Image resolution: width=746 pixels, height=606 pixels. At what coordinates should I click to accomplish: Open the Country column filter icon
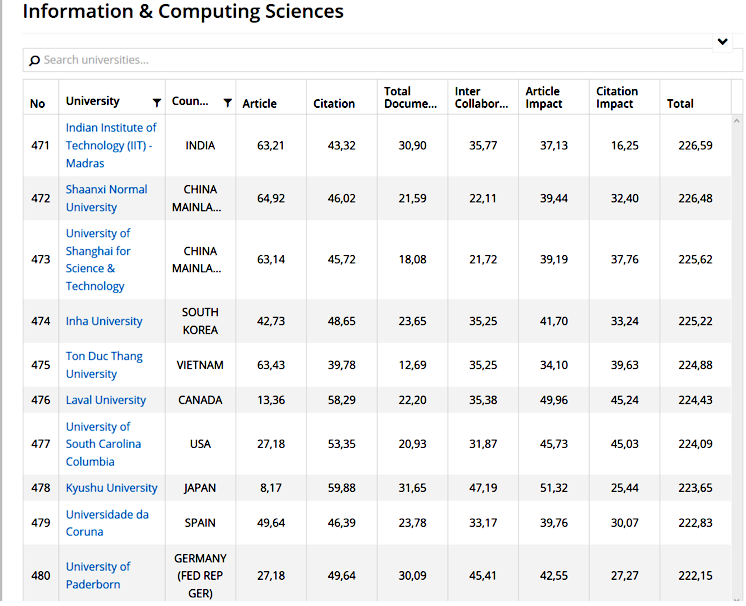227,103
